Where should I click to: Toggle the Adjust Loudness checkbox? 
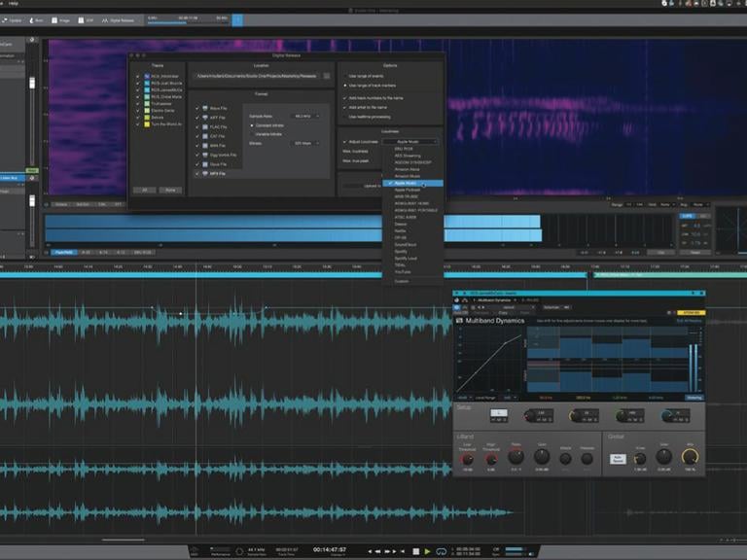pyautogui.click(x=344, y=142)
